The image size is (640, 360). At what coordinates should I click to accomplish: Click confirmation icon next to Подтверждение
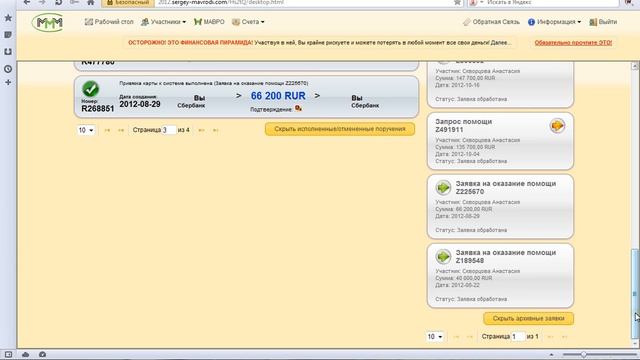[x=298, y=108]
